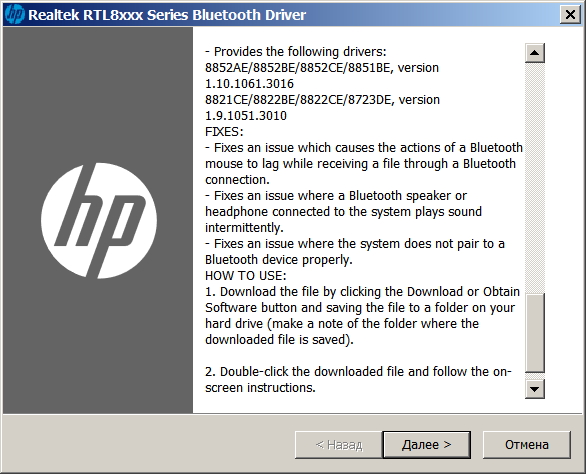586x474 pixels.
Task: Click the 'Provides the following drivers' line
Action: click(296, 52)
